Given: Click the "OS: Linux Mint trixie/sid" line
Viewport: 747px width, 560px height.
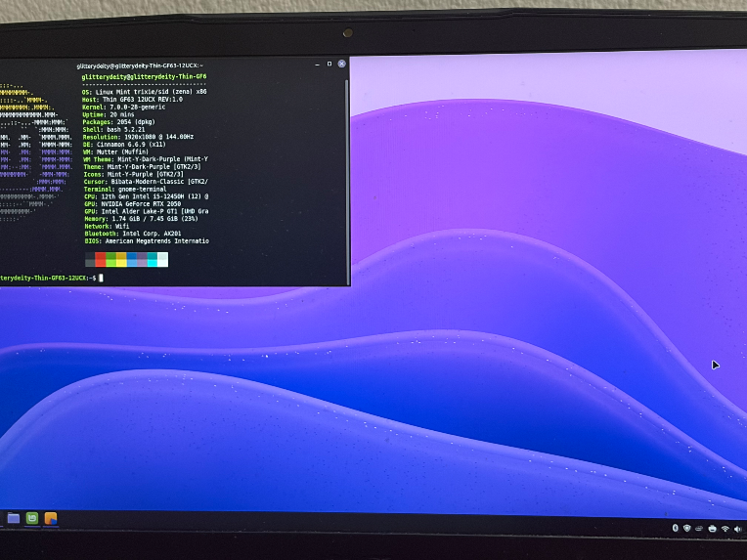Looking at the screenshot, I should pos(145,92).
